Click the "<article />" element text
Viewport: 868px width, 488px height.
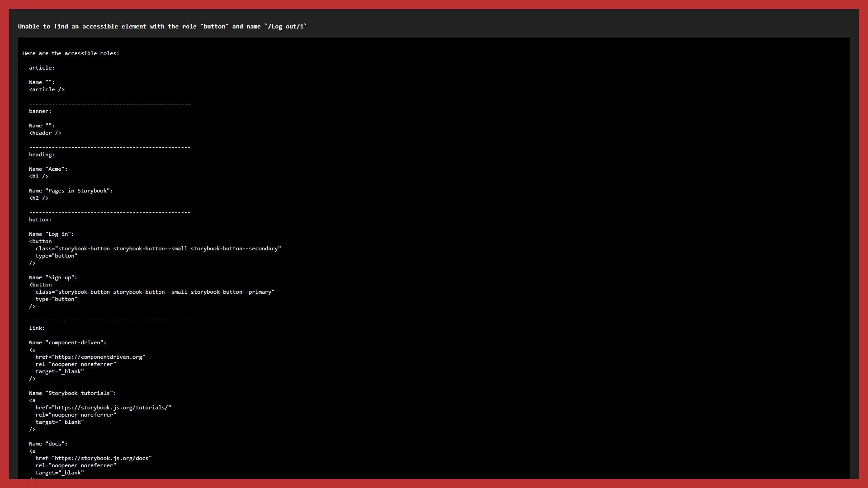point(47,89)
